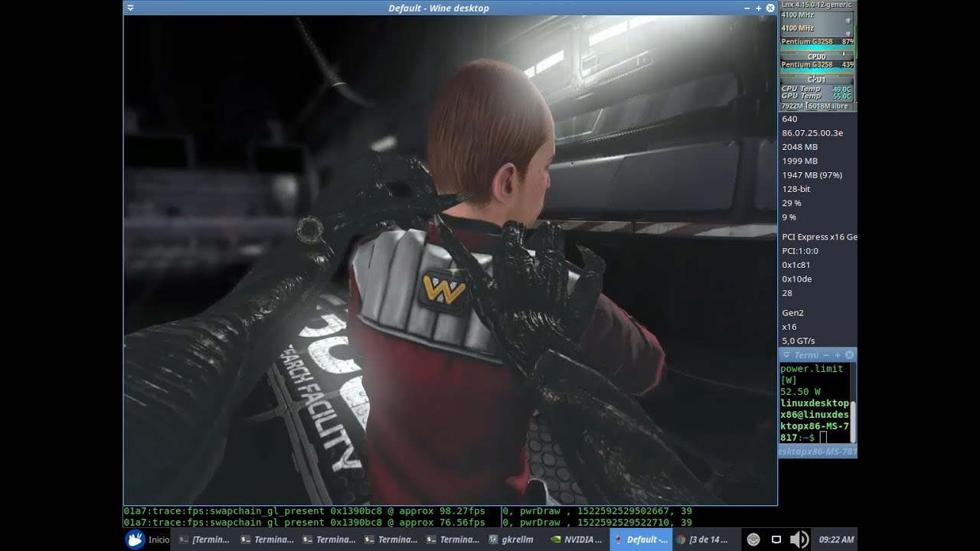
Task: Click the gkrellm icon in the taskbar
Action: (x=493, y=540)
